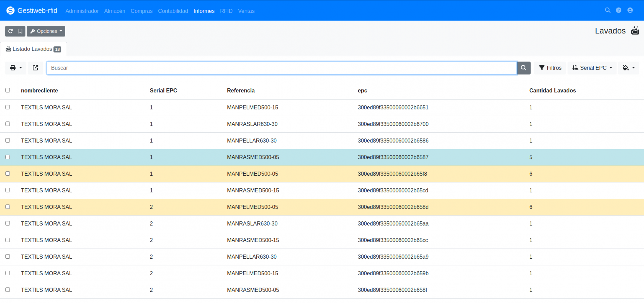Click epc value 300ed89f33500060002b65aa
Screen dimensions: 644x303
click(x=393, y=223)
